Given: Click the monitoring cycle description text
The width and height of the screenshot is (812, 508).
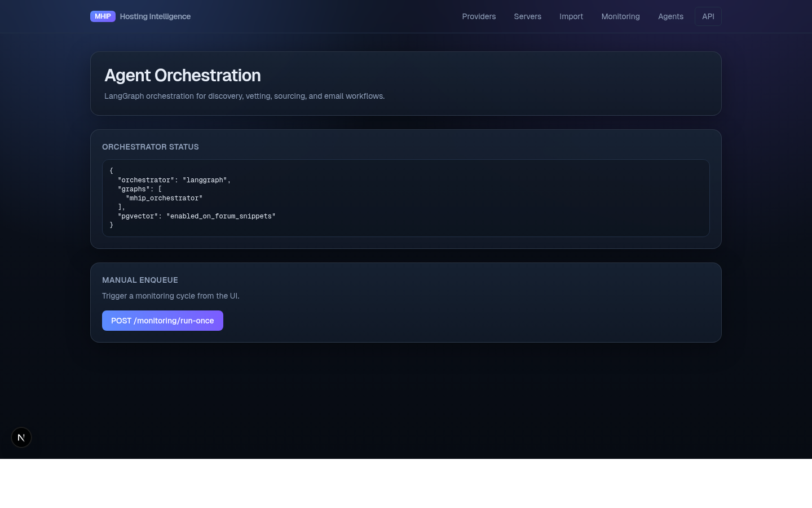Looking at the screenshot, I should pos(170,296).
